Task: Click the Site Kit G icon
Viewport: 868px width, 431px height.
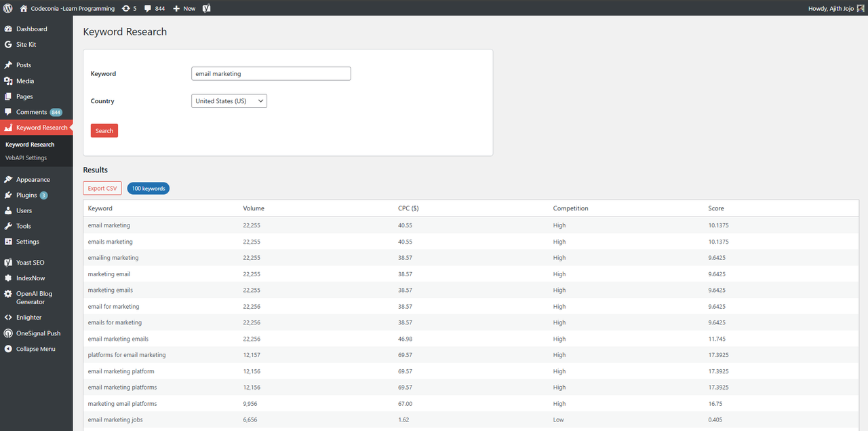Action: tap(8, 44)
